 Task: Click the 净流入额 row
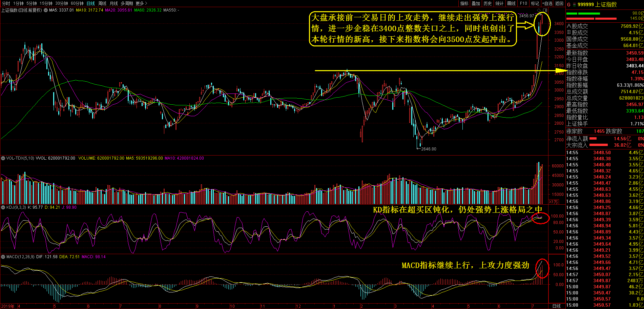(x=605, y=139)
